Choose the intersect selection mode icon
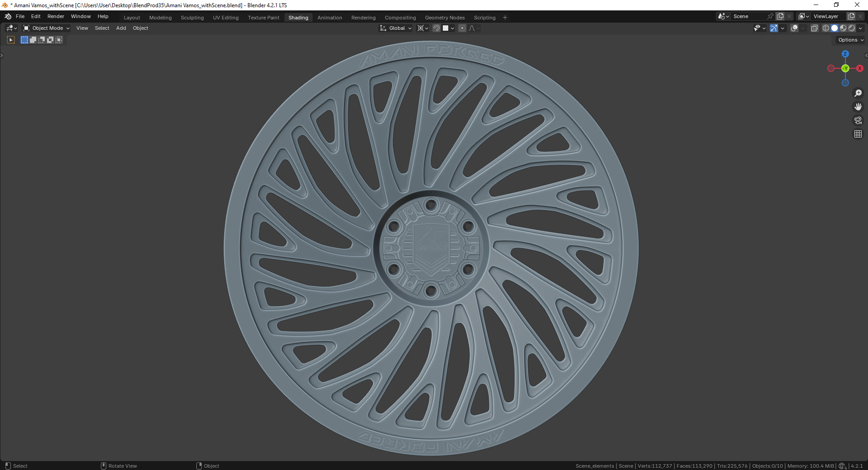Viewport: 868px width, 470px height. (59, 40)
